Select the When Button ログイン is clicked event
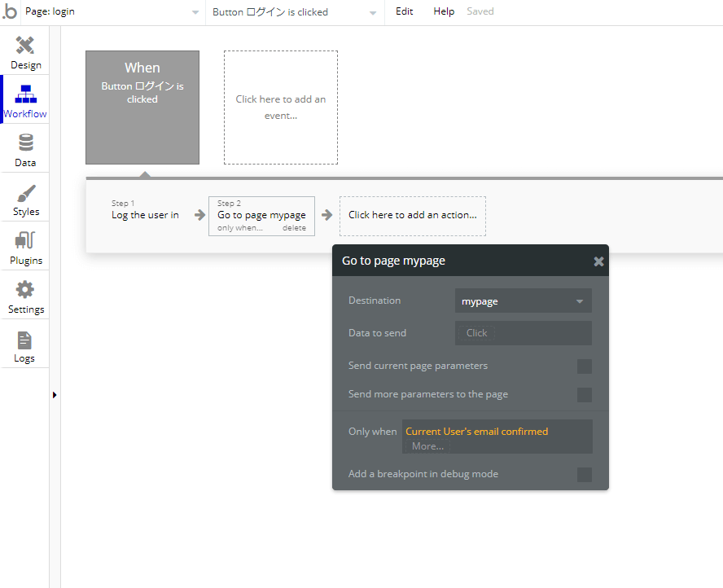Viewport: 723px width, 588px height. [x=142, y=108]
